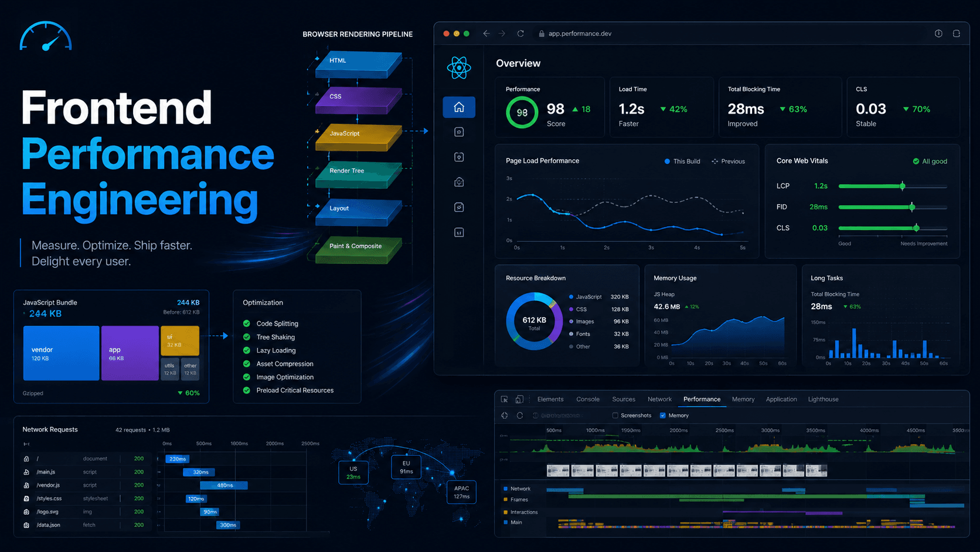The width and height of the screenshot is (980, 552).
Task: Toggle the DevTools device toolbar icon
Action: (x=519, y=399)
